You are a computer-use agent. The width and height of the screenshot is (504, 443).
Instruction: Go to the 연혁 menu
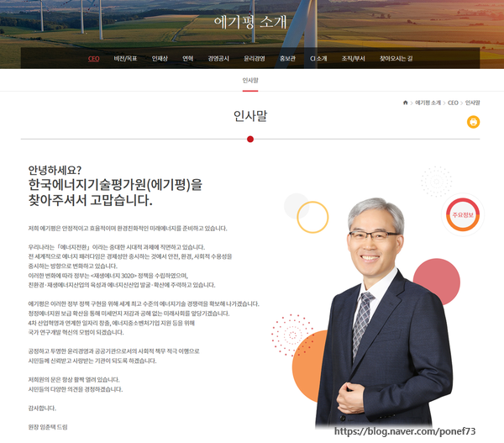(x=187, y=59)
